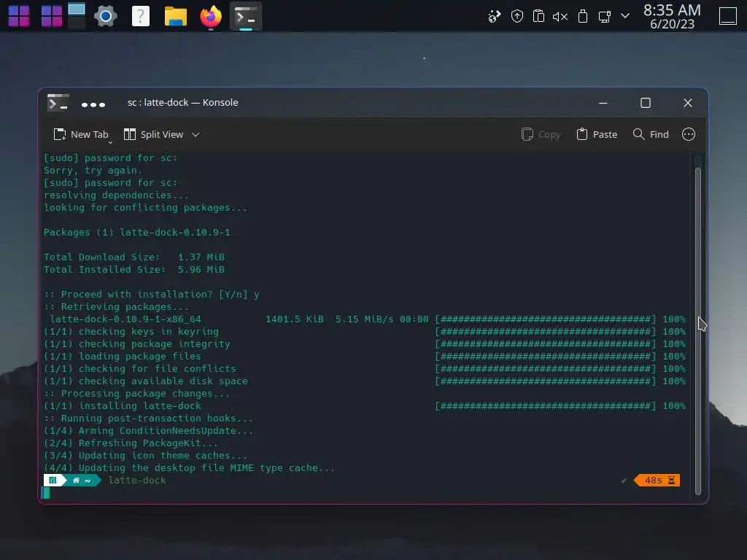Launch System Settings from the panel
This screenshot has width=747, height=560.
105,16
